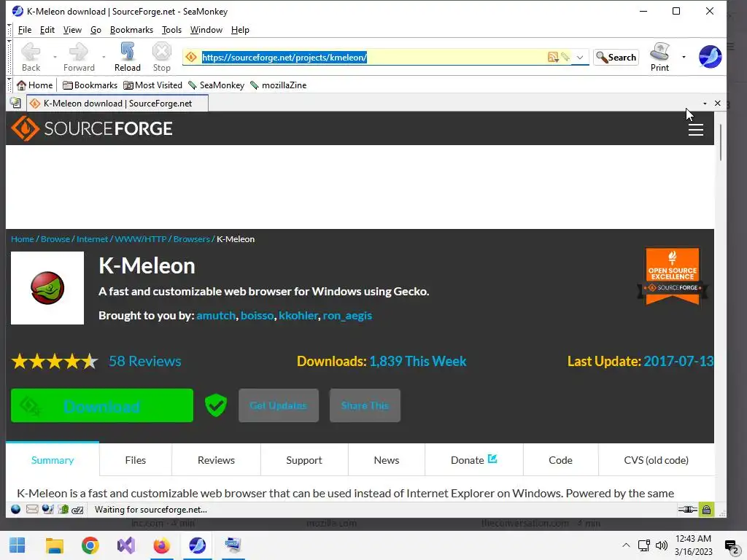This screenshot has width=747, height=560.
Task: Click the Get Updates button
Action: point(278,405)
